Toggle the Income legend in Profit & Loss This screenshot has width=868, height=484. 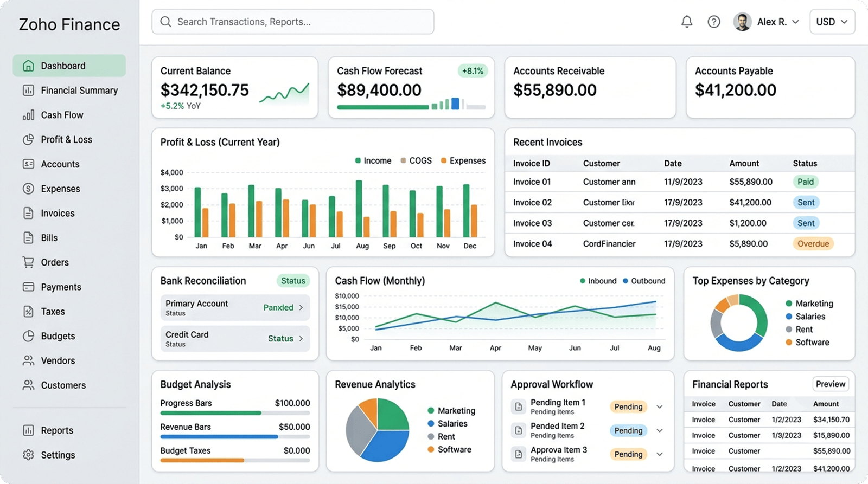click(373, 160)
